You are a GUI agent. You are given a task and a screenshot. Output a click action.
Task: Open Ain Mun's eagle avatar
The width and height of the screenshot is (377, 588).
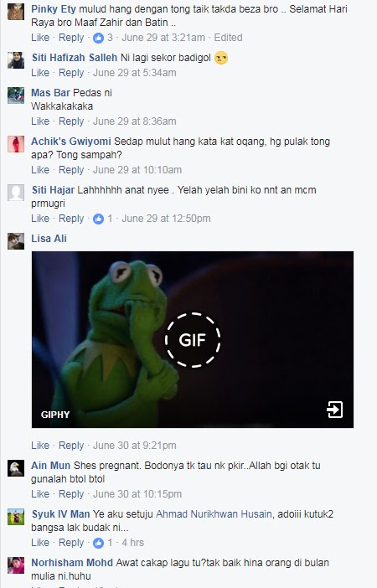(16, 468)
